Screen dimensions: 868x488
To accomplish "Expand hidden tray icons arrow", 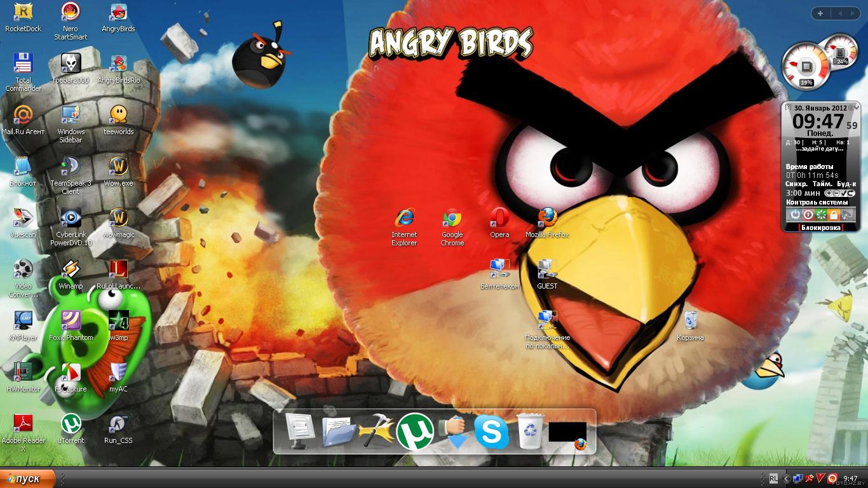I will click(785, 479).
